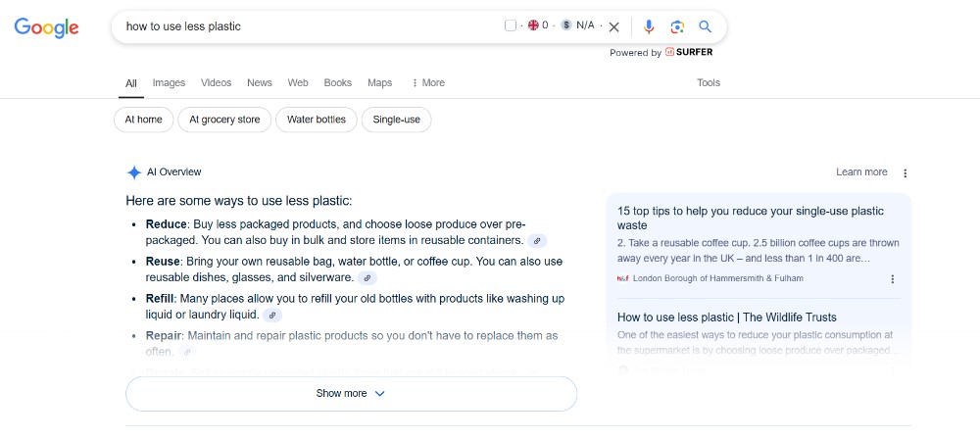This screenshot has height=439, width=980.
Task: Switch to the Images tab
Action: (x=169, y=83)
